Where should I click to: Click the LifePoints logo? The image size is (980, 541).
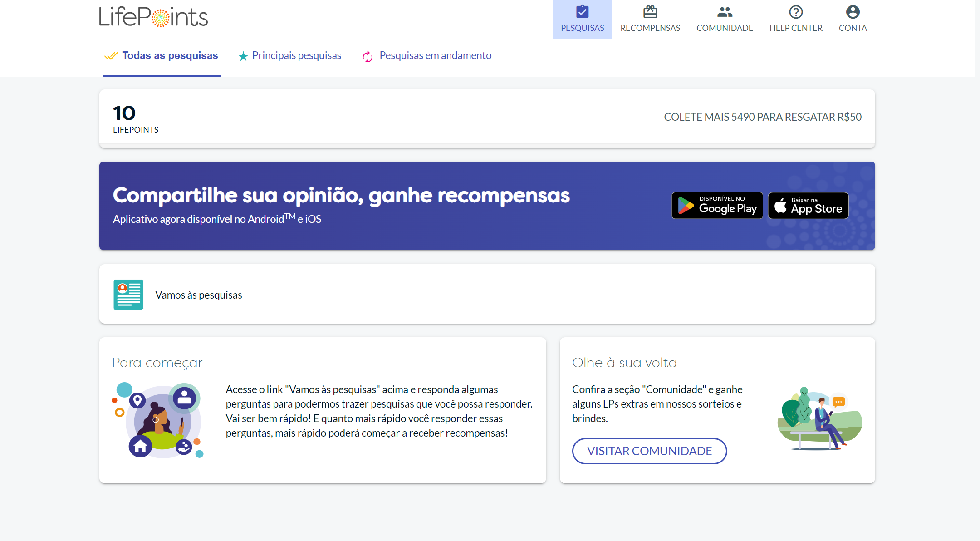(x=152, y=17)
